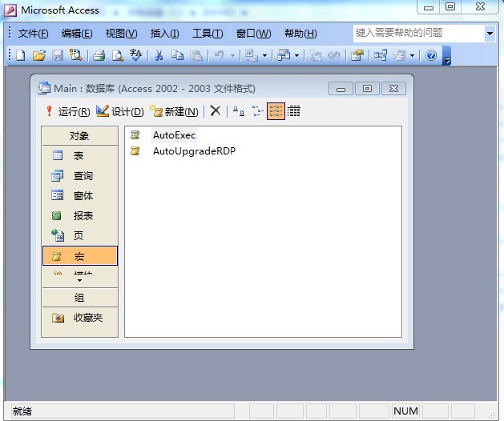Click the Save floppy disk icon
The height and width of the screenshot is (421, 504).
point(58,55)
